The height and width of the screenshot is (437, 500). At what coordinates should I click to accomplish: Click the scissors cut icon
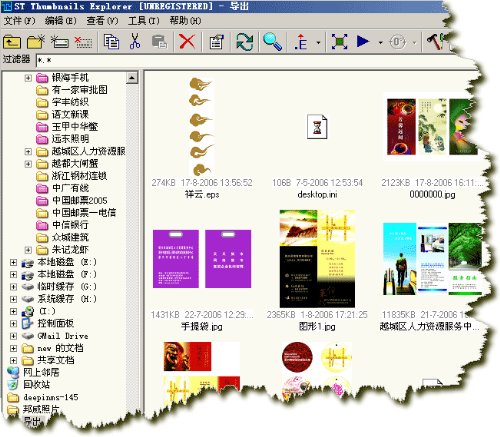pos(135,42)
